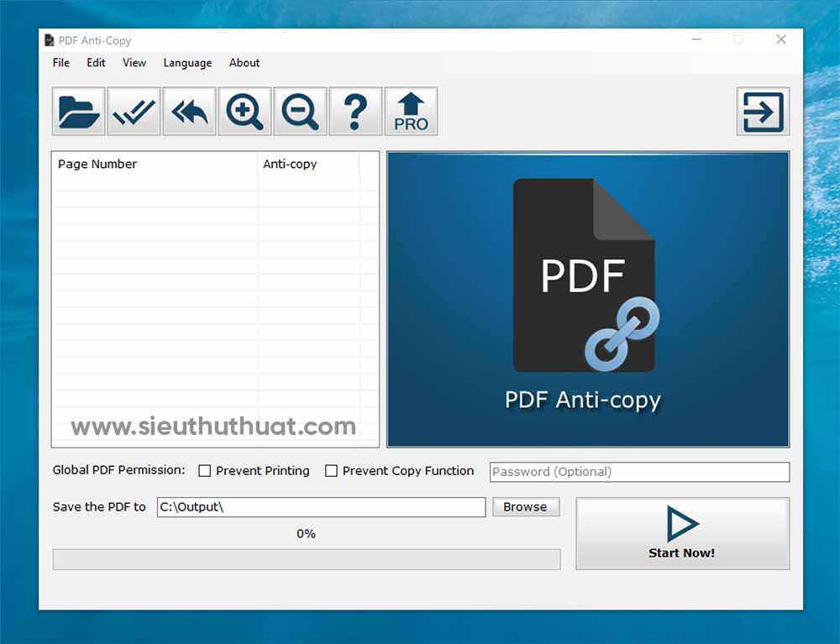Viewport: 840px width, 644px height.
Task: Click the Save the PDF to path field
Action: click(x=322, y=507)
